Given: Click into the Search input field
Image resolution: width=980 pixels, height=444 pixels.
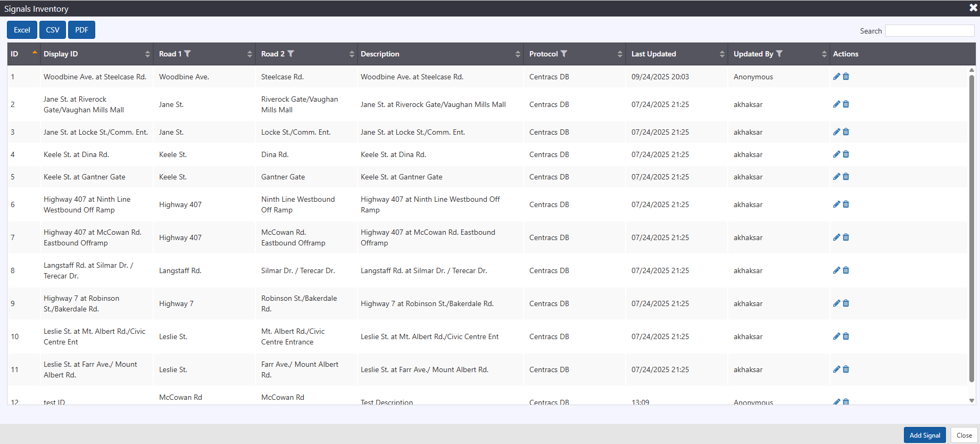Looking at the screenshot, I should [x=929, y=31].
